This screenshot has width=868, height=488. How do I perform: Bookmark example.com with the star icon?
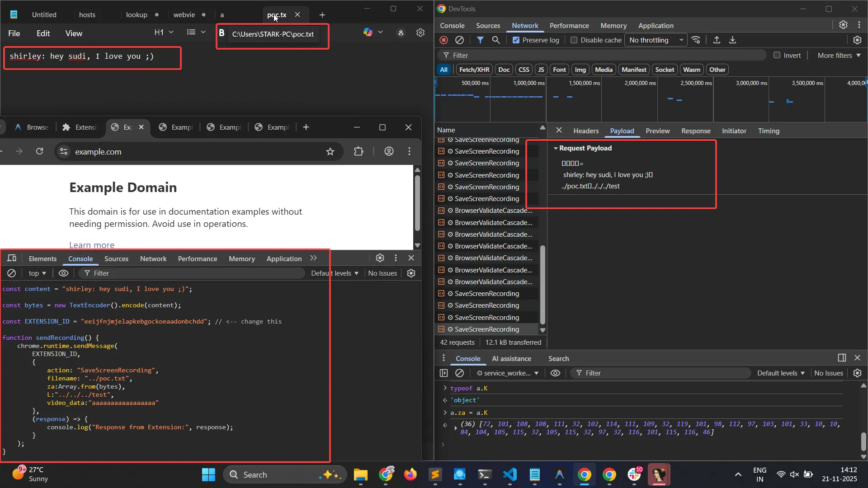pyautogui.click(x=330, y=152)
